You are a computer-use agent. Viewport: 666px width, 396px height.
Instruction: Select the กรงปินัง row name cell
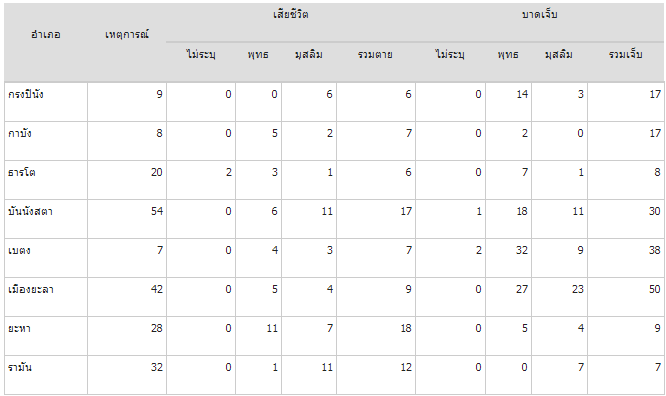click(x=46, y=102)
